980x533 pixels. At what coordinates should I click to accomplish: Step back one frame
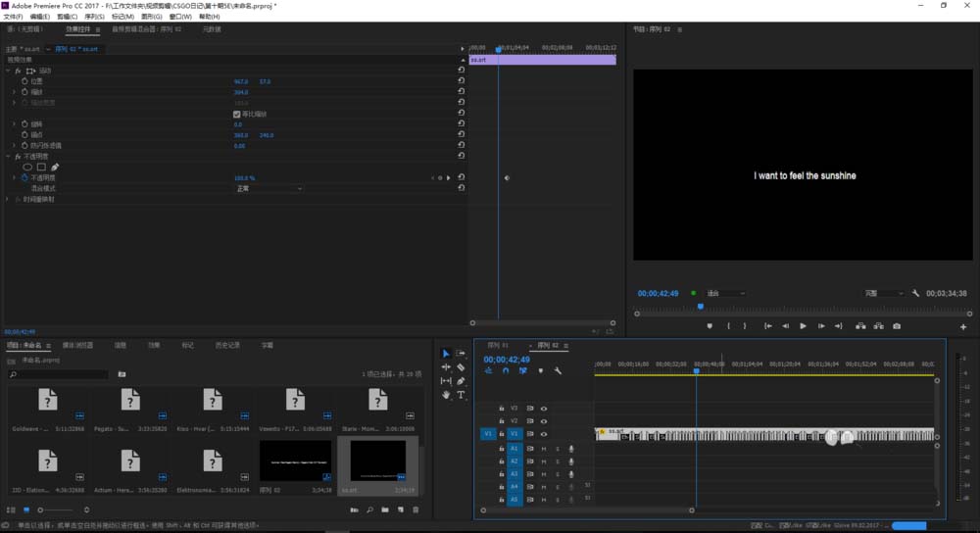[x=786, y=326]
